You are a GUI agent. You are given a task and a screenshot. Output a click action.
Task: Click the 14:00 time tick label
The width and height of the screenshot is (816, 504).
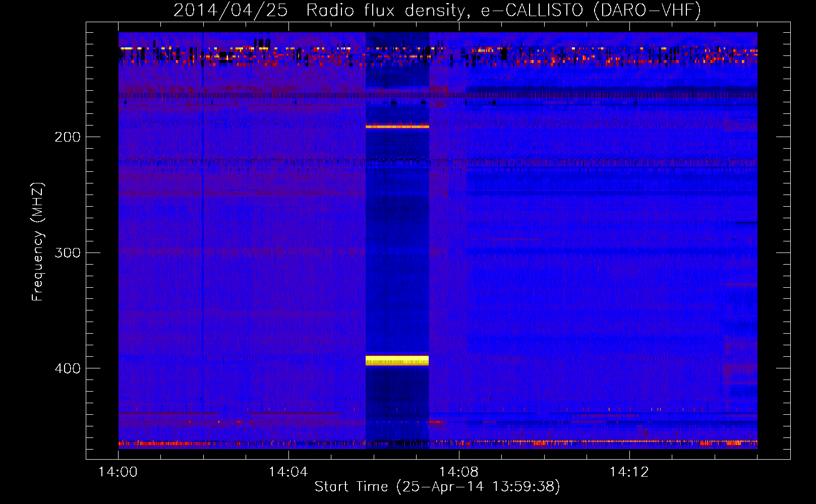(x=118, y=472)
